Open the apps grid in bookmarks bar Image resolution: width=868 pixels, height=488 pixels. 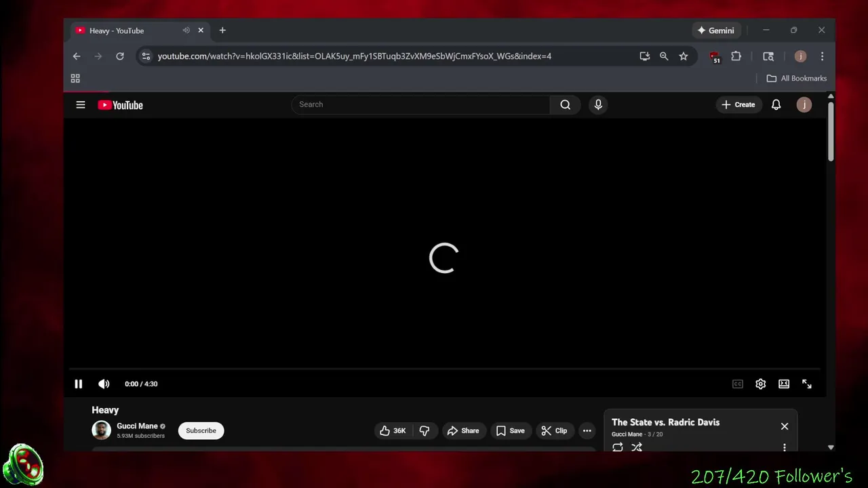[75, 79]
